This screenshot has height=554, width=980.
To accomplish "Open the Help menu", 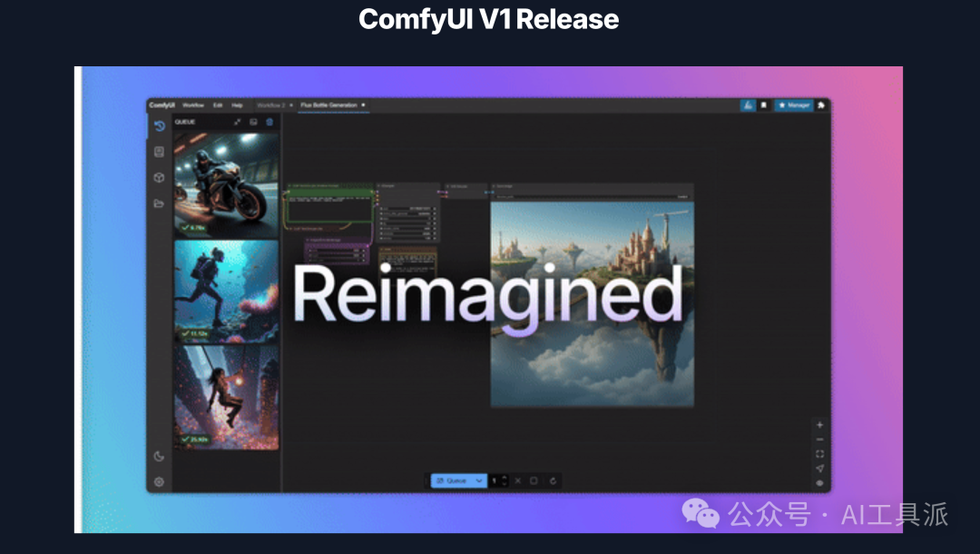I will tap(237, 105).
